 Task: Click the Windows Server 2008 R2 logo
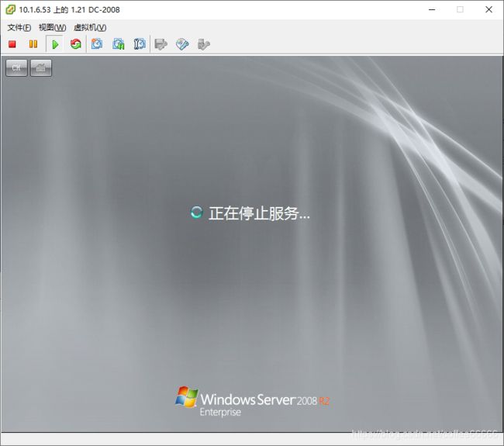(x=252, y=402)
